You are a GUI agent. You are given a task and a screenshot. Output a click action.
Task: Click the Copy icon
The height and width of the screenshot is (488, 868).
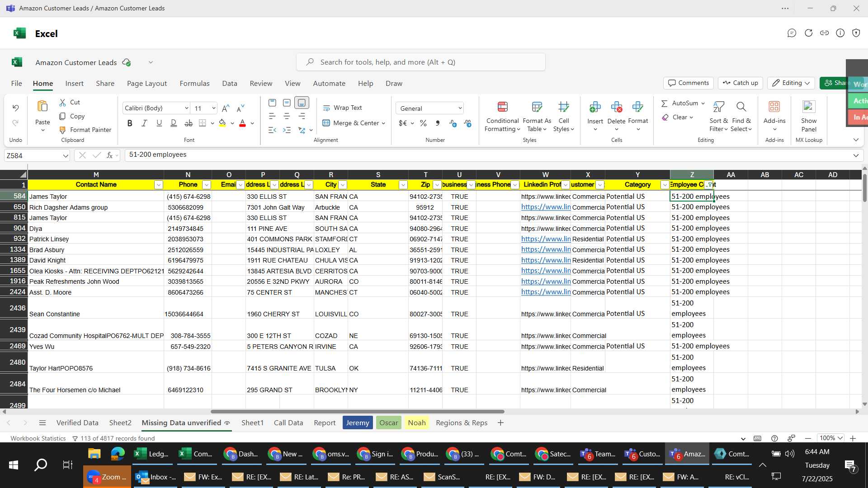point(63,116)
